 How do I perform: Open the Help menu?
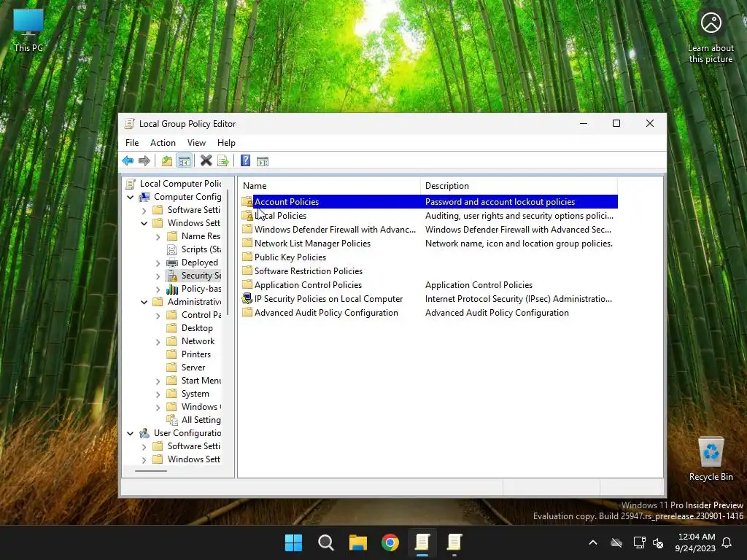(226, 143)
